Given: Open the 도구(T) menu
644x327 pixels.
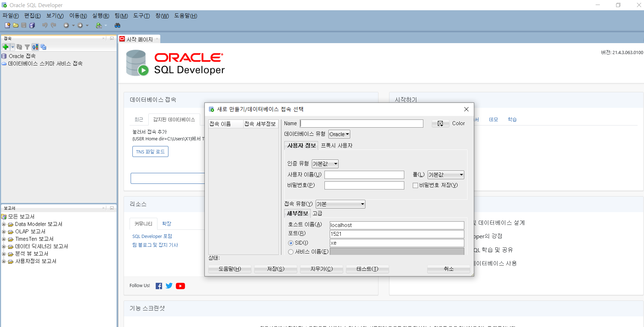Looking at the screenshot, I should click(x=142, y=16).
